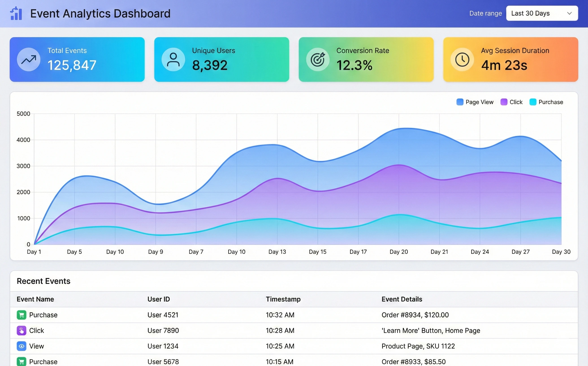Click the chevron in the date range selector
Viewport: 588px width, 366px height.
[569, 13]
